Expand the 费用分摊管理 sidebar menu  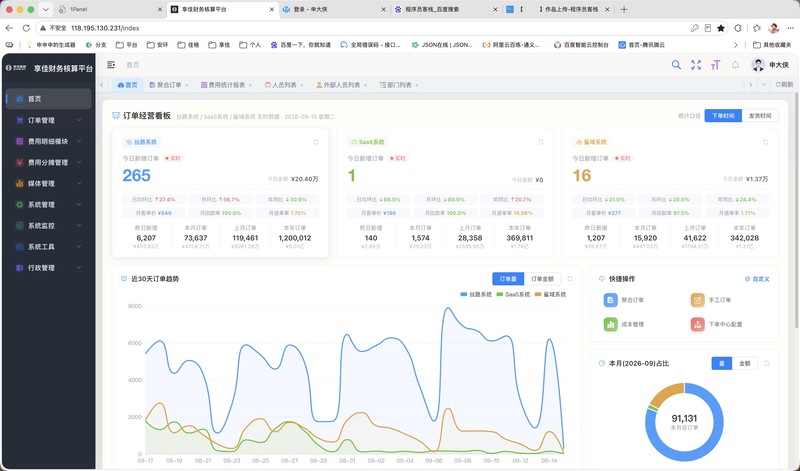48,162
